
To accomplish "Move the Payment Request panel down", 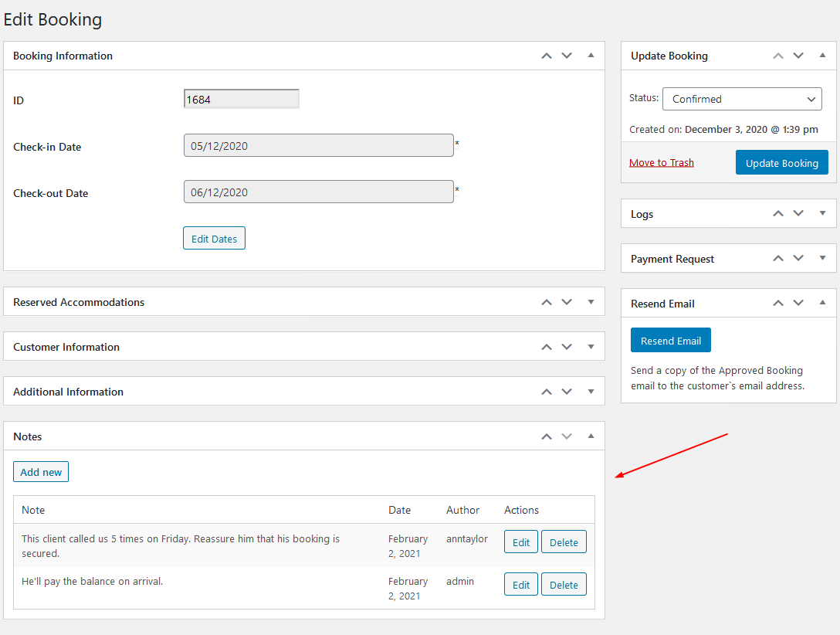I will click(798, 258).
